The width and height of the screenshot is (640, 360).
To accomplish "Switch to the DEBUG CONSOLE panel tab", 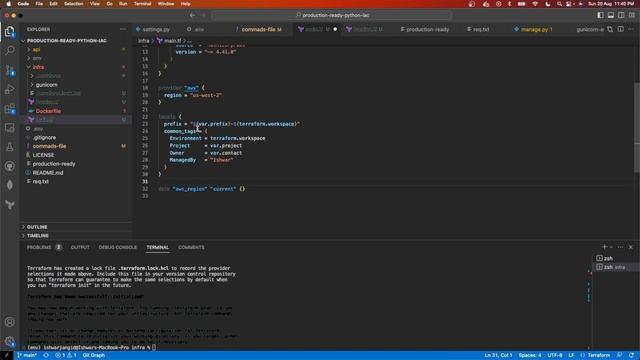I will [118, 247].
